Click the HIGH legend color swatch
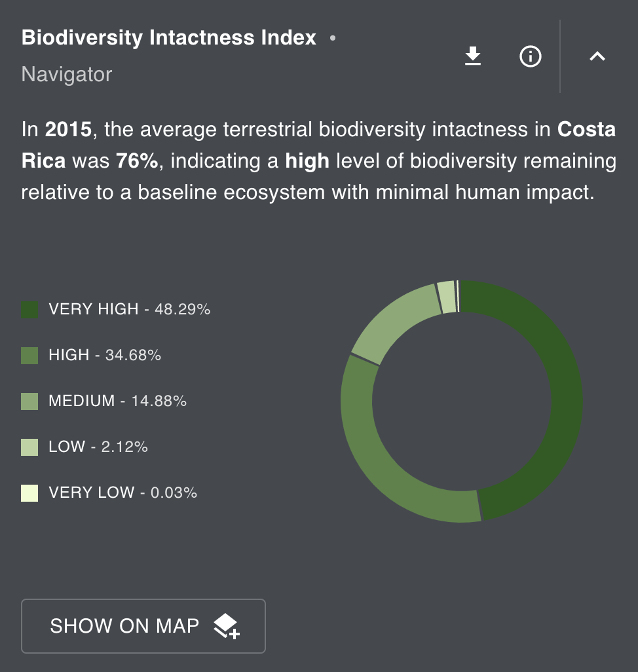This screenshot has width=638, height=672. coord(29,355)
